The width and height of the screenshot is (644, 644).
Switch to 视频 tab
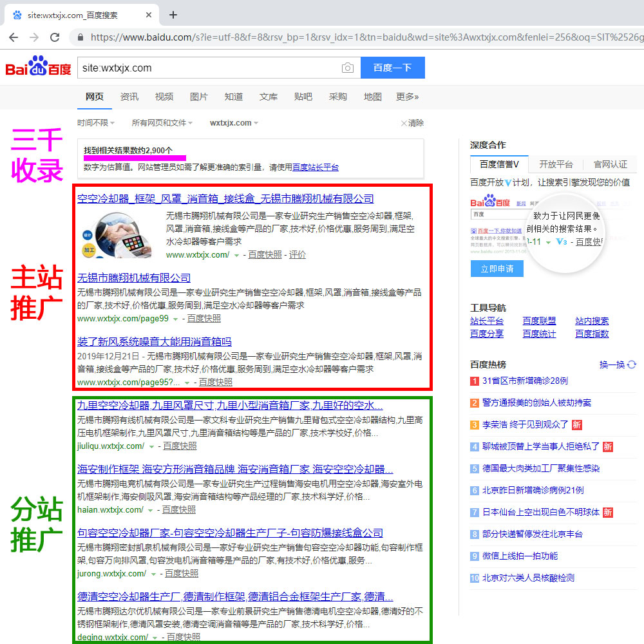[164, 97]
